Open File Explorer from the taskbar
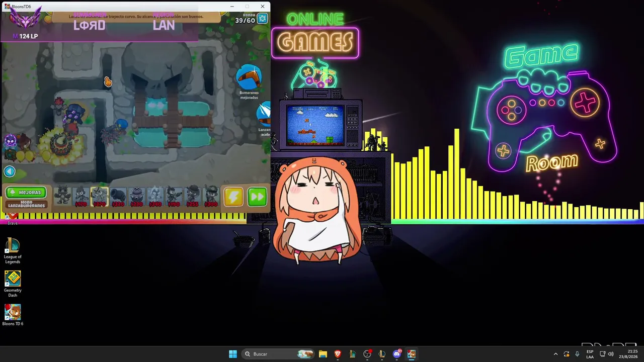 click(x=323, y=354)
